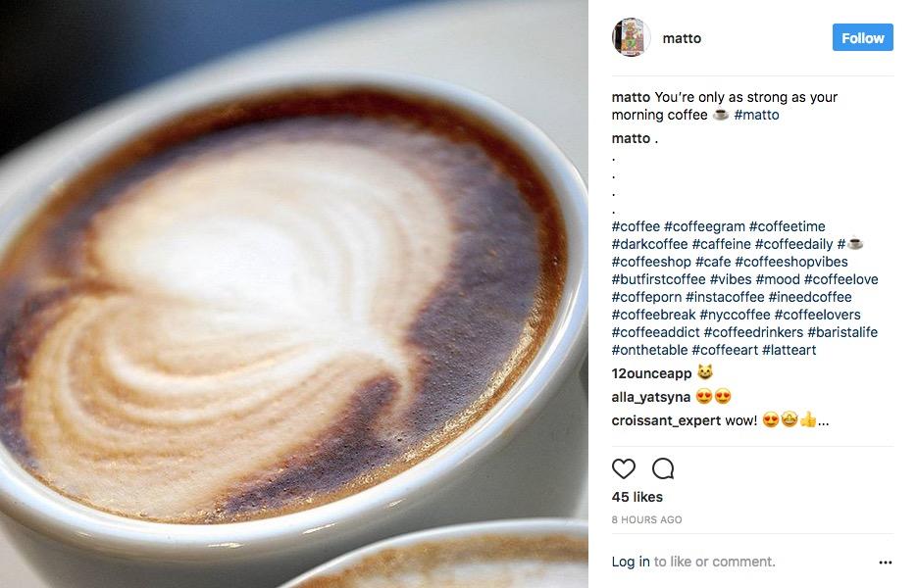Open the matto username in header
The image size is (917, 588).
(x=682, y=38)
